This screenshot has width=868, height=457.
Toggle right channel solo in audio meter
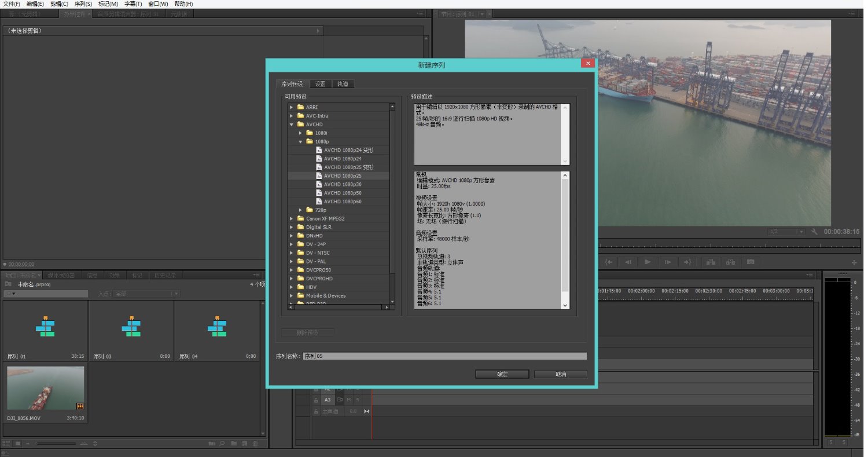[x=844, y=443]
